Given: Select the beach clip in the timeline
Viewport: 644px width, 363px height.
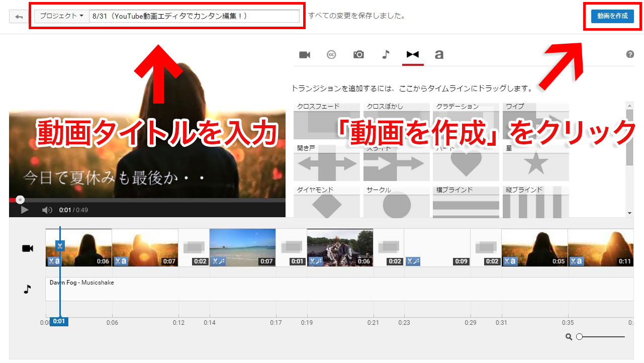Looking at the screenshot, I should (x=242, y=246).
